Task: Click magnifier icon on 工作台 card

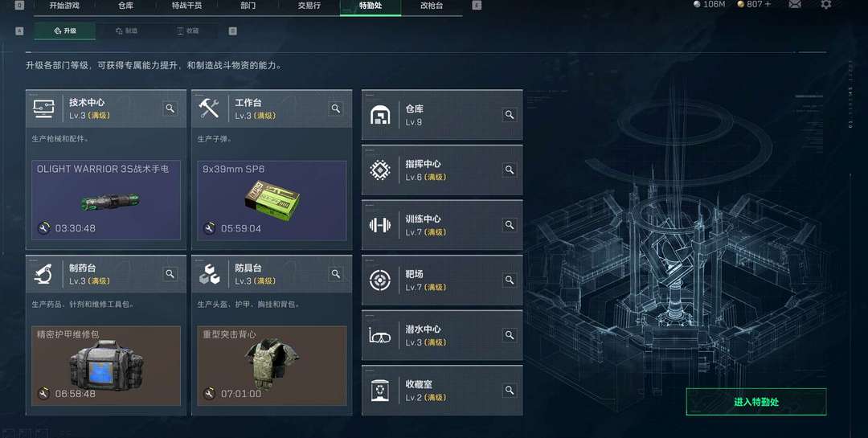Action: [335, 108]
